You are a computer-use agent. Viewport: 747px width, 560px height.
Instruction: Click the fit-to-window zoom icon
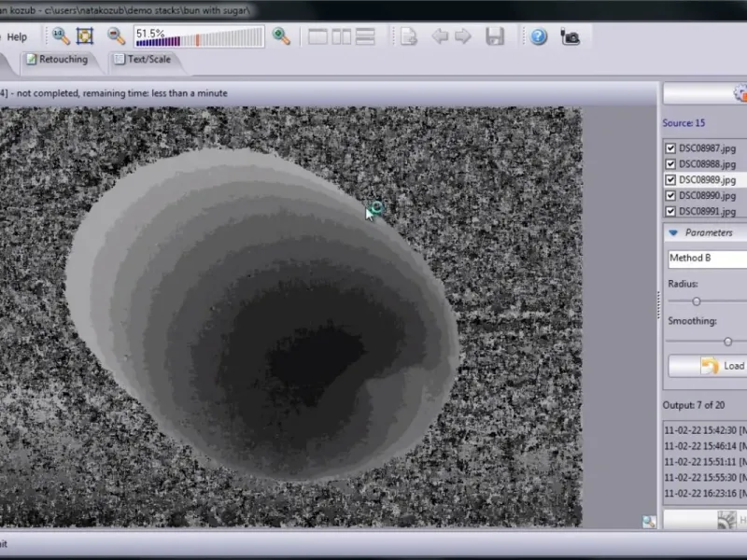(x=85, y=36)
